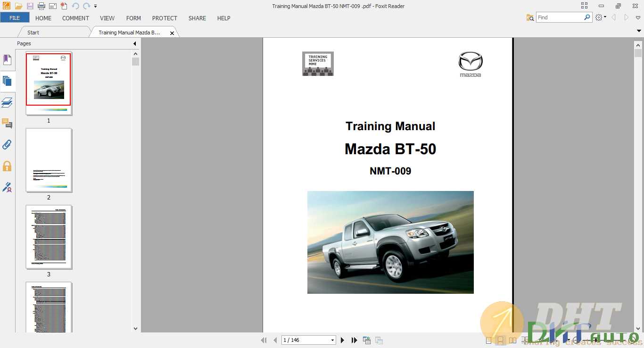
Task: Open the Digital Signatures panel icon
Action: pos(7,187)
